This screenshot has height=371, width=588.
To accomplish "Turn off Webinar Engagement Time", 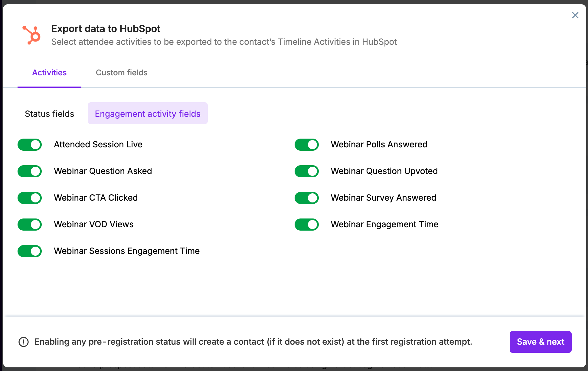I will (306, 225).
